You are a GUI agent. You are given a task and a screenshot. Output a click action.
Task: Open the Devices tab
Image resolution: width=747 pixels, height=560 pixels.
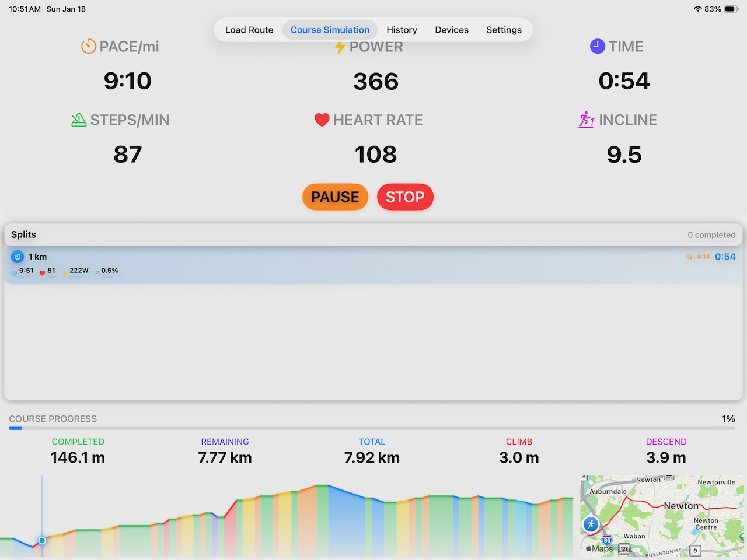click(x=451, y=30)
